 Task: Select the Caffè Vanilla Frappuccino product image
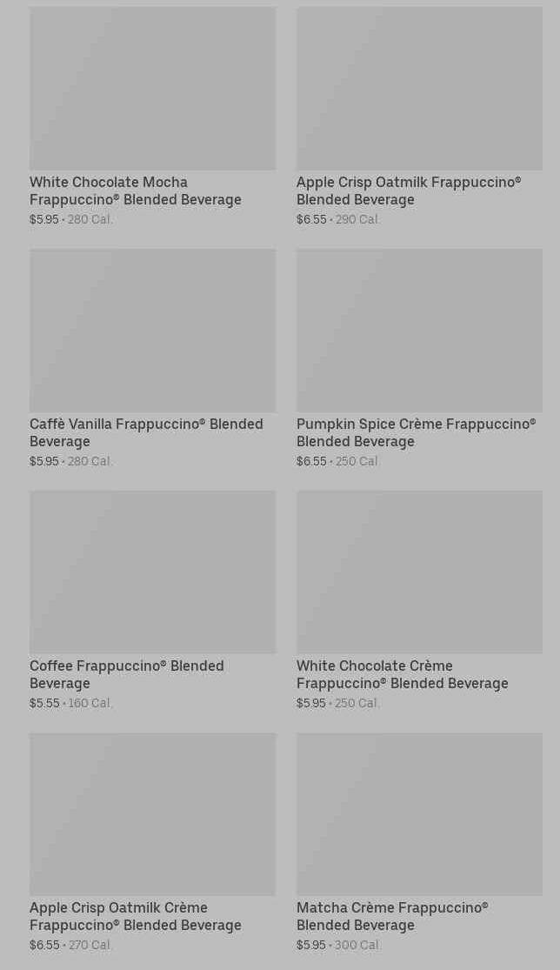152,331
